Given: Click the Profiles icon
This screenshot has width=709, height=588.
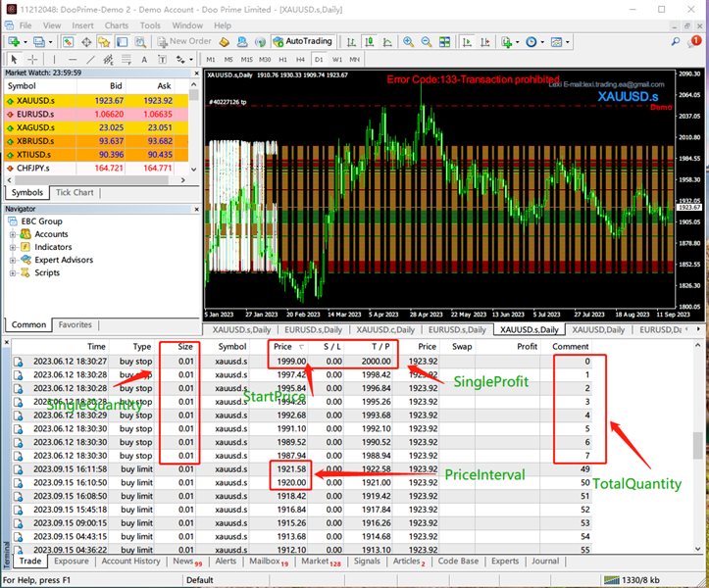Looking at the screenshot, I should [39, 42].
